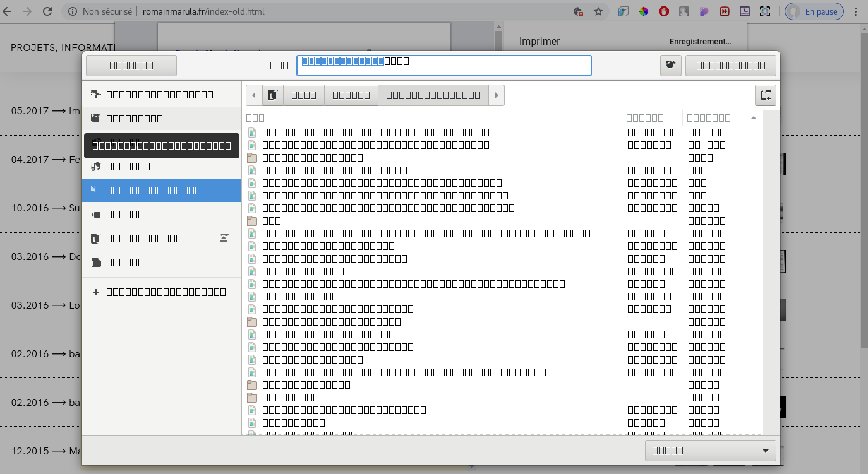Click the last column header with sort arrow

(x=721, y=118)
